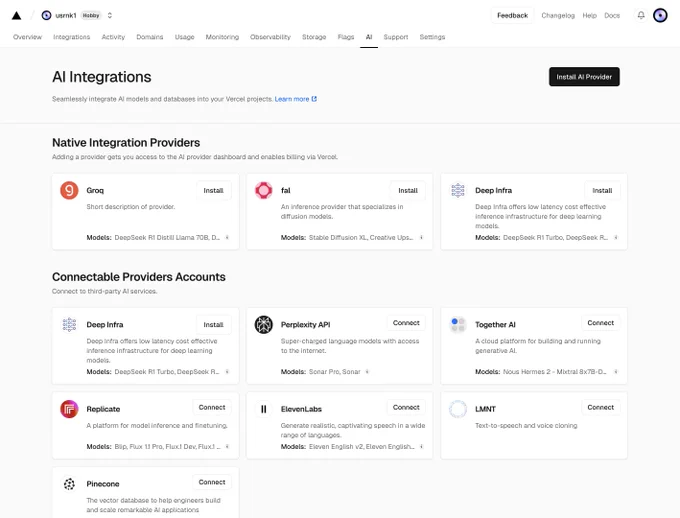This screenshot has height=518, width=680.
Task: Click the ElevenLabs card title
Action: 301,409
